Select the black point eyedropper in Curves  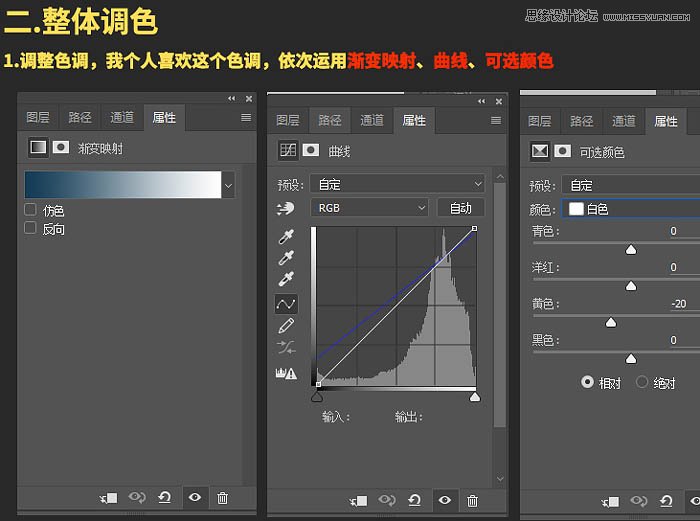[286, 237]
